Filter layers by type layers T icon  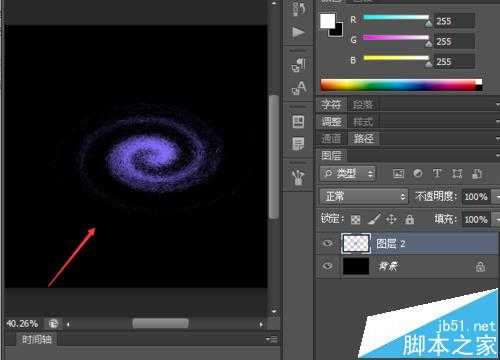coord(437,173)
